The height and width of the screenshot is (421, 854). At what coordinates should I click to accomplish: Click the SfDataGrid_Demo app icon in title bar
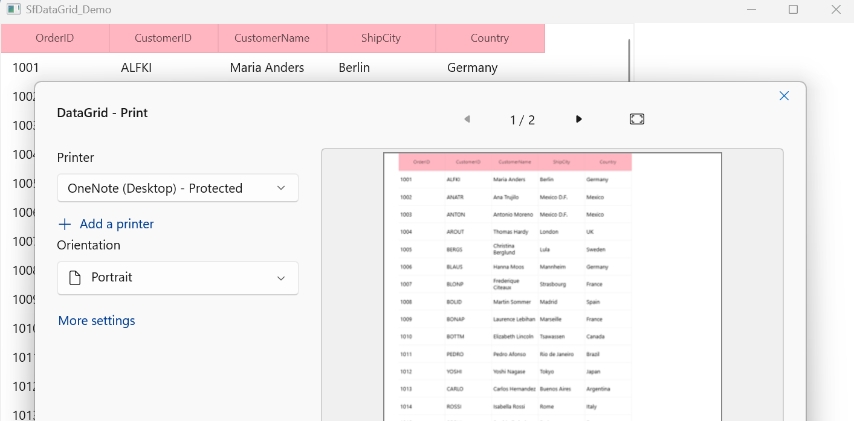tap(14, 9)
